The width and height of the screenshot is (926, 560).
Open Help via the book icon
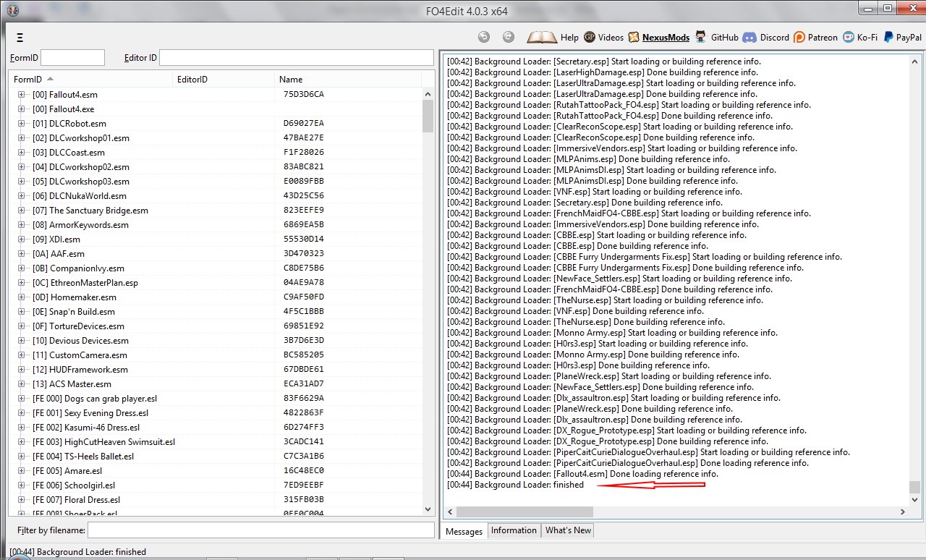pos(541,37)
